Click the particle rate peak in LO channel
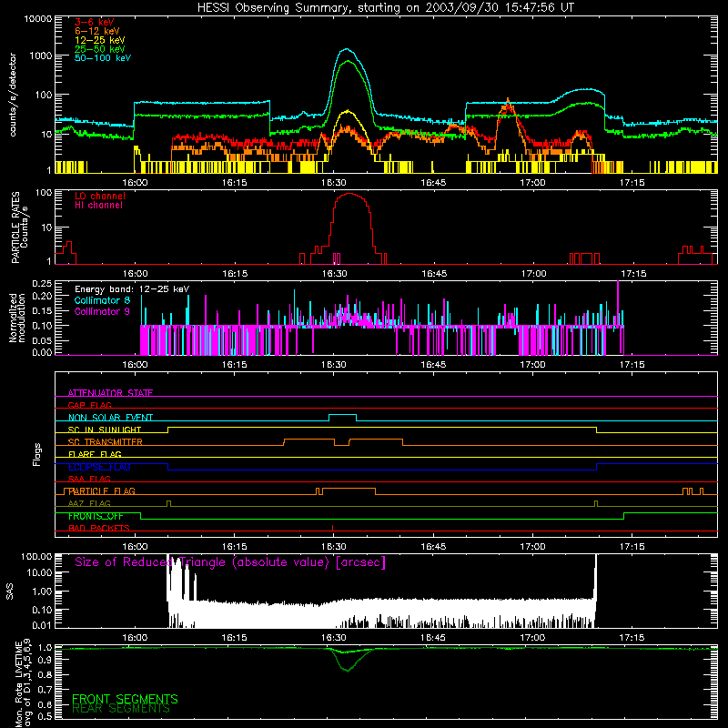 349,194
